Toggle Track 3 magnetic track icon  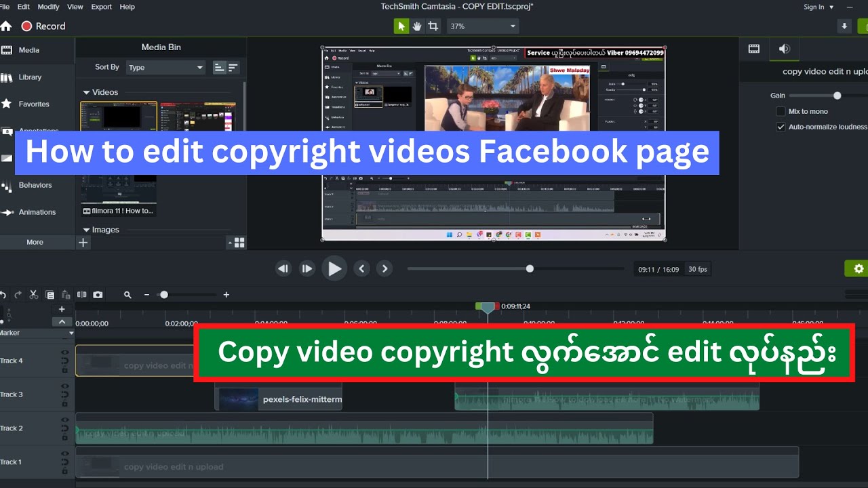point(65,394)
